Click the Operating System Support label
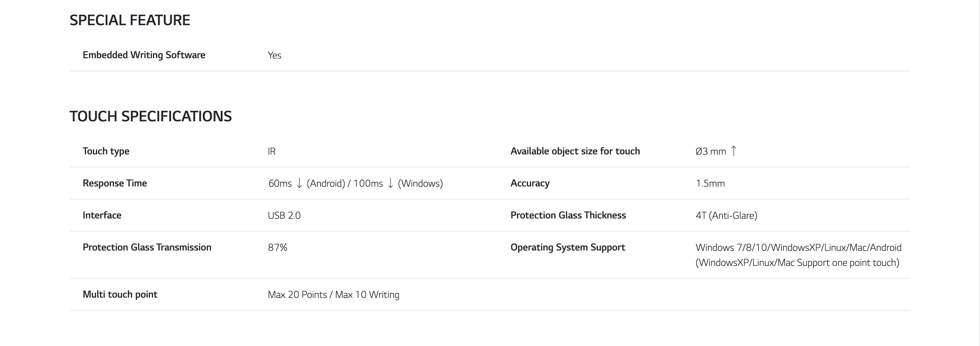This screenshot has height=346, width=980. pyautogui.click(x=568, y=248)
